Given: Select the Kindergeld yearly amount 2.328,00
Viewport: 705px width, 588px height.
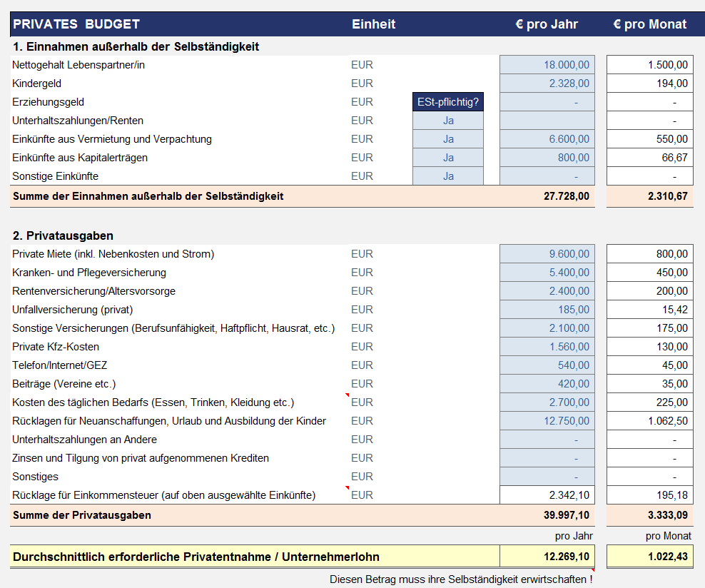Looking at the screenshot, I should pyautogui.click(x=547, y=83).
